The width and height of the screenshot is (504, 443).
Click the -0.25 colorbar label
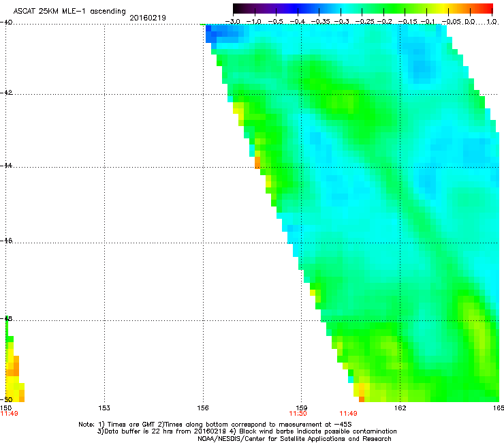[x=364, y=22]
